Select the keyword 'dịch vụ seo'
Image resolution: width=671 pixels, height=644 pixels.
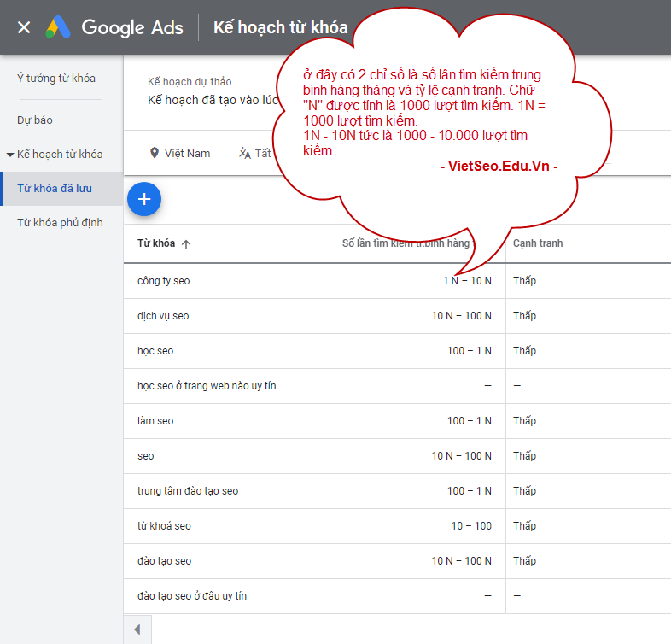coord(163,316)
